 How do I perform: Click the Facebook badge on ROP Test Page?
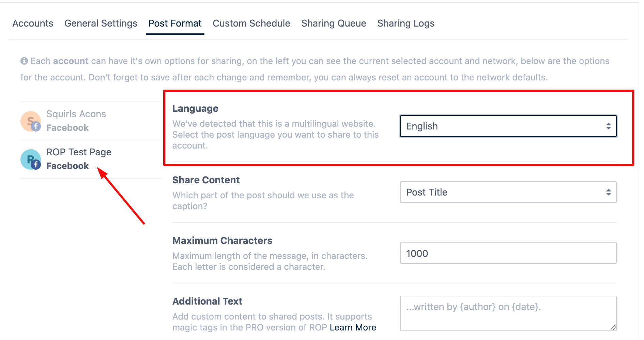coord(36,165)
